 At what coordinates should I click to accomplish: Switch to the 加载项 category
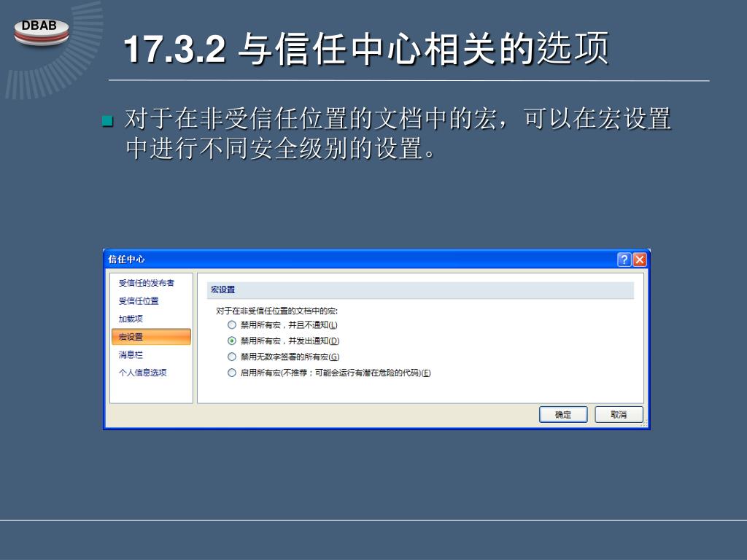[131, 319]
